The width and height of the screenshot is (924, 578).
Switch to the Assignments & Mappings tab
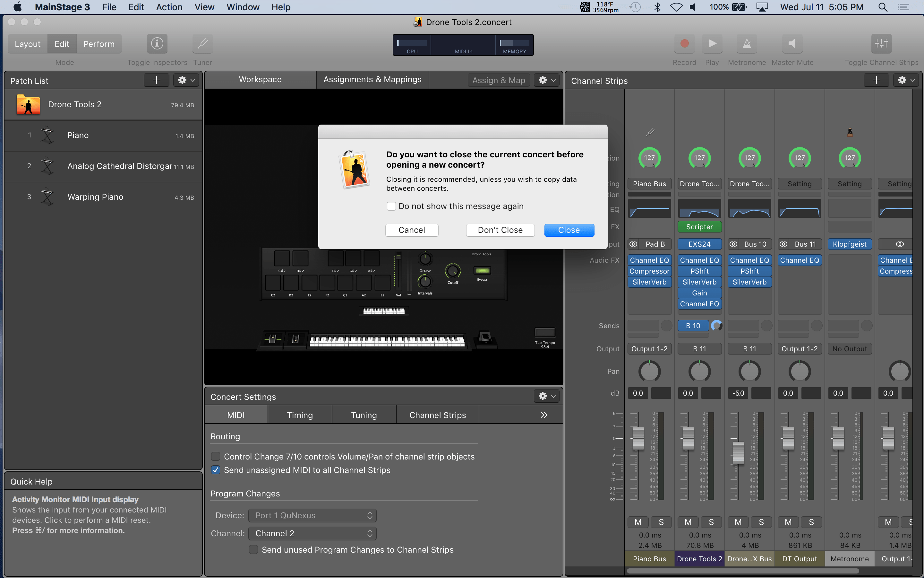[x=372, y=80]
